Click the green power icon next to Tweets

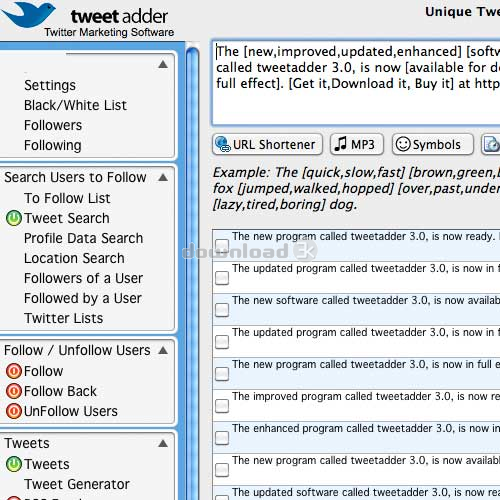coord(14,464)
